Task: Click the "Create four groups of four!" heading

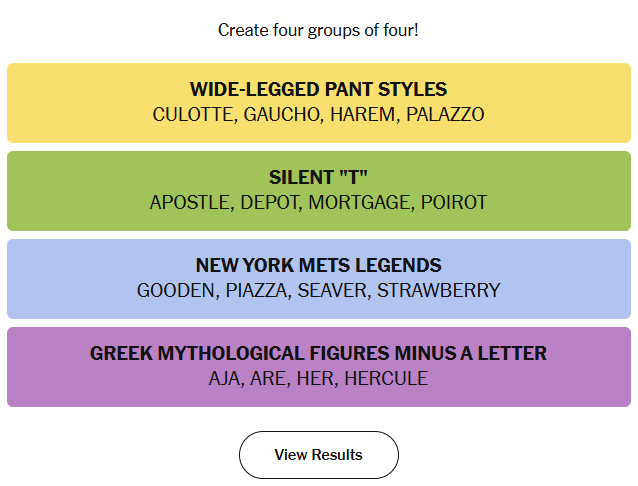Action: coord(318,30)
